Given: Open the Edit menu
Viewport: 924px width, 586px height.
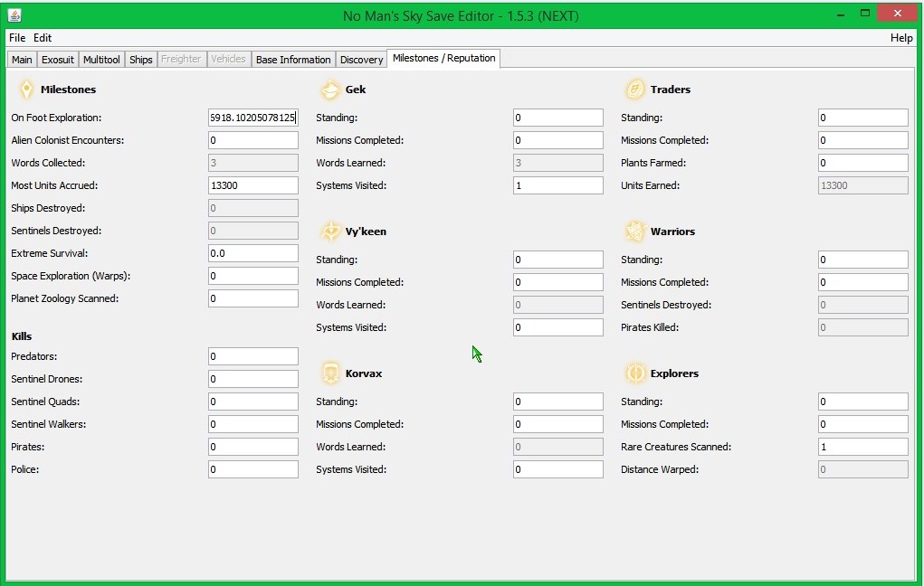Looking at the screenshot, I should point(43,38).
